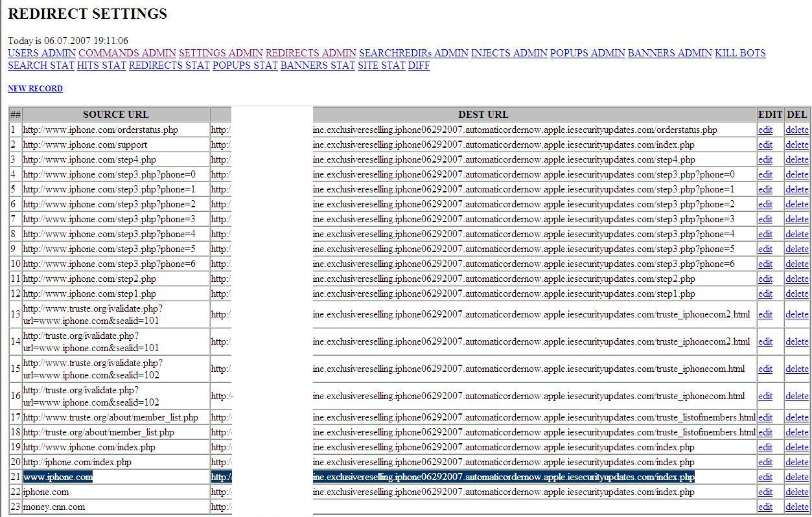Click the POPUPS ADMIN link
The height and width of the screenshot is (517, 812).
tap(587, 53)
